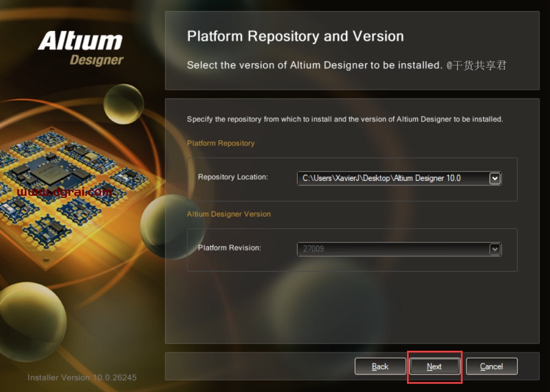This screenshot has width=550, height=392.
Task: Click the 'Repository Location:' label
Action: point(233,177)
